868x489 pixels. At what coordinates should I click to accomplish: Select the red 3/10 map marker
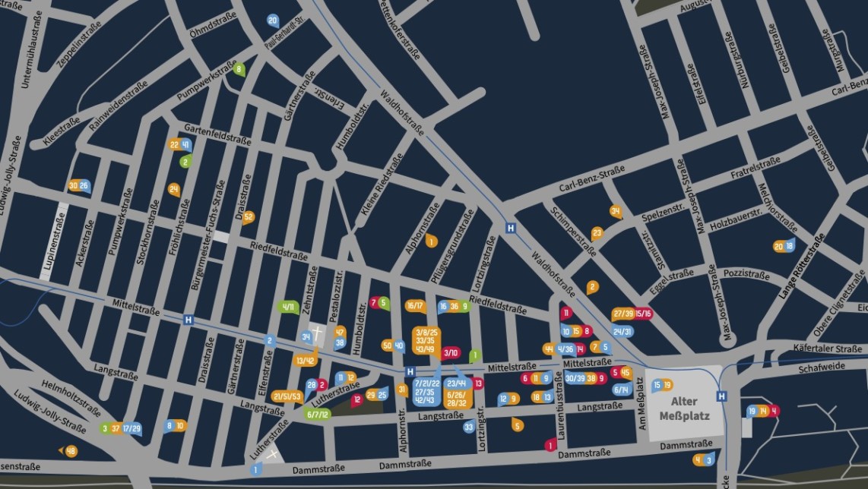(x=451, y=352)
